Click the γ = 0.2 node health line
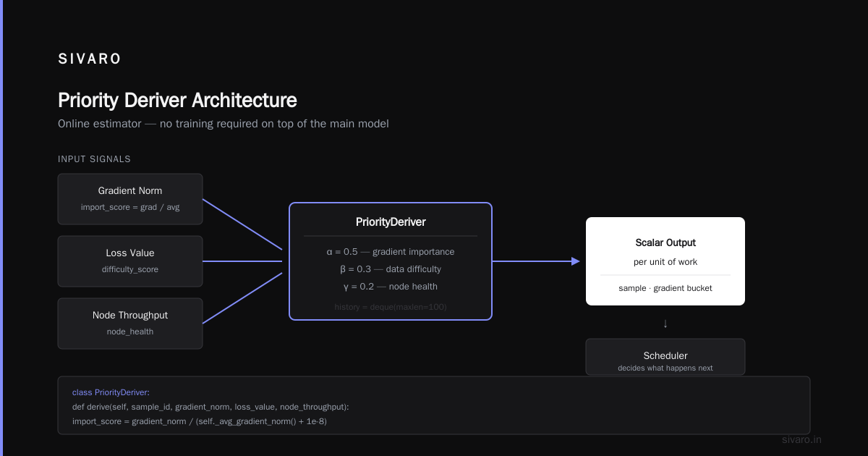 point(391,287)
